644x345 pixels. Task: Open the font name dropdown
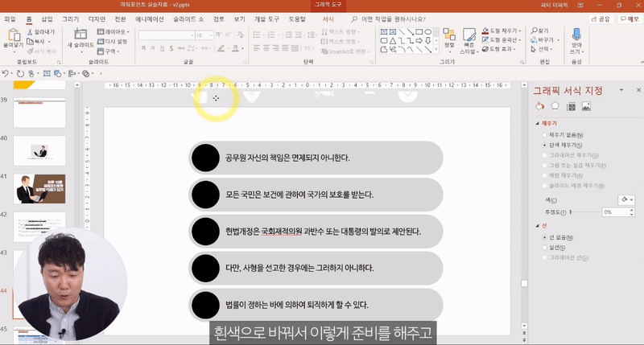(x=192, y=35)
